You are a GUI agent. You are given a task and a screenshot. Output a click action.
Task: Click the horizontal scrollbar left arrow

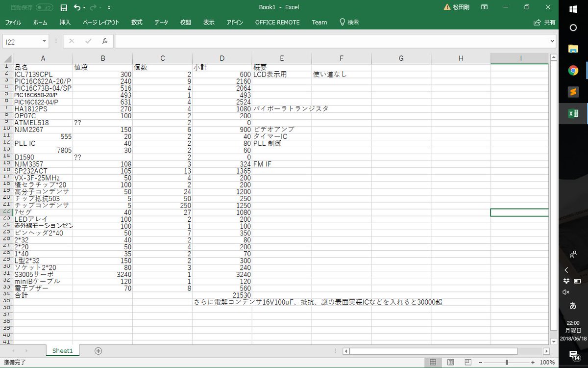(346, 351)
